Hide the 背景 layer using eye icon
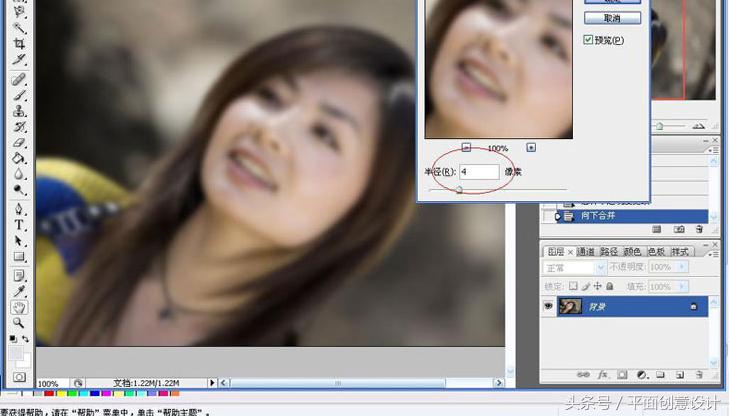 click(x=548, y=307)
